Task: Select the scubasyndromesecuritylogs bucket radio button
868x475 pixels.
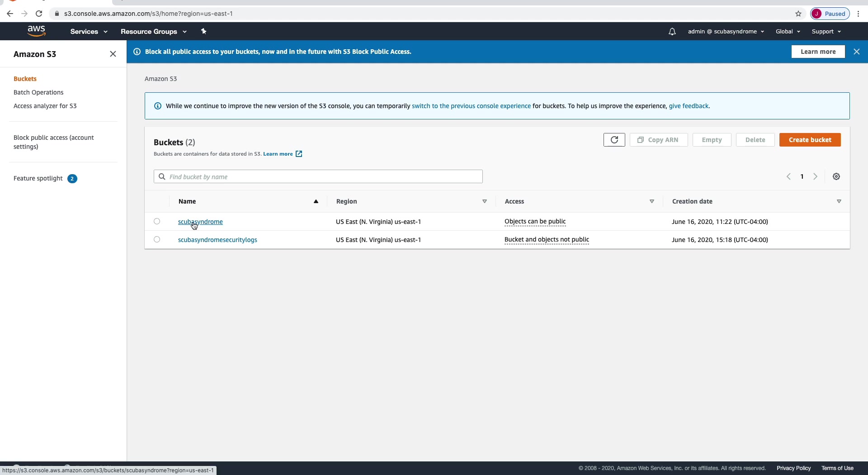Action: (157, 239)
